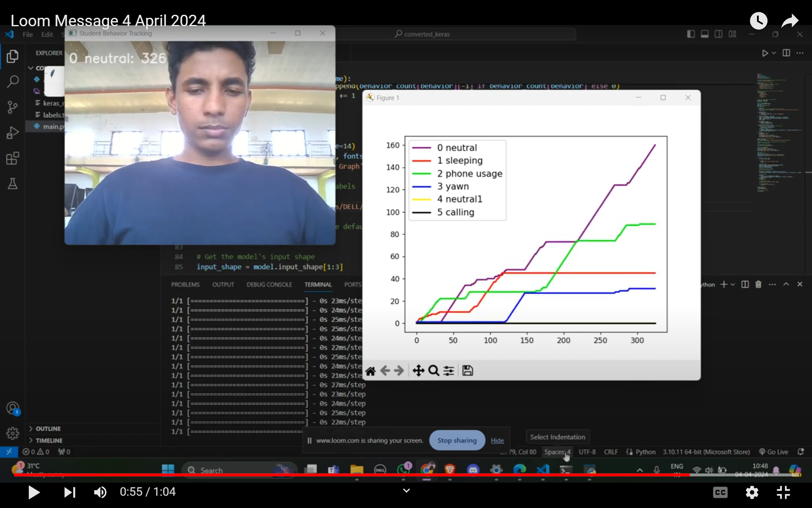Open the Zoom-to-rectangle tool in Figure 1
This screenshot has width=812, height=508.
[433, 370]
